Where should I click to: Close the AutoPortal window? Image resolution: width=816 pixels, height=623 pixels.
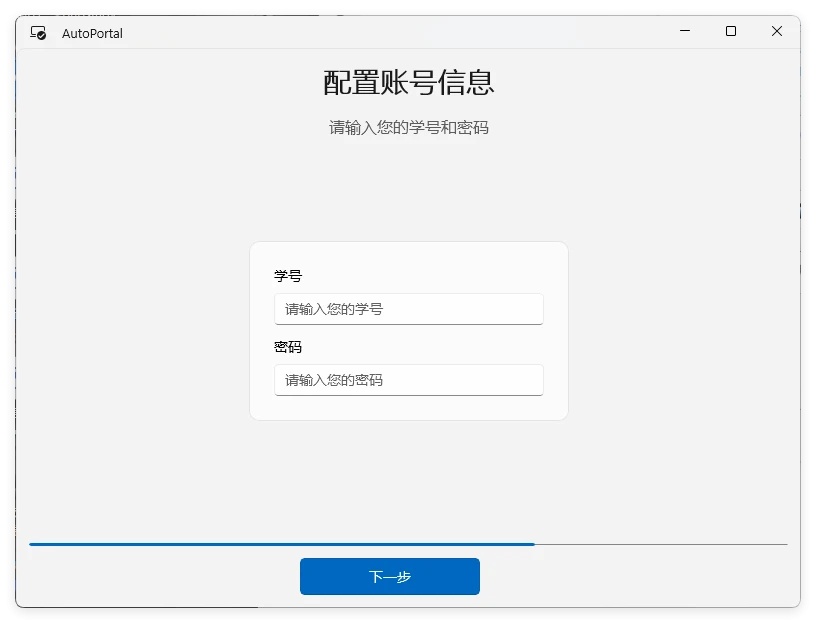777,32
